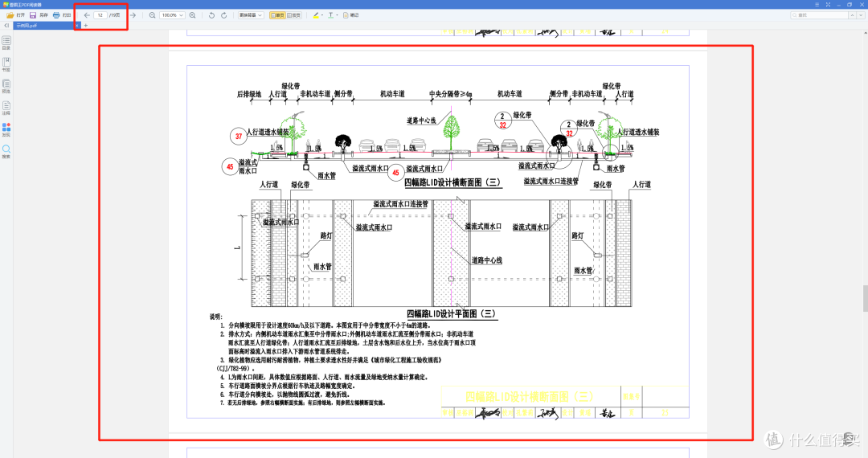Screen dimensions: 868x458
Task: Click the page number input field
Action: pyautogui.click(x=100, y=15)
